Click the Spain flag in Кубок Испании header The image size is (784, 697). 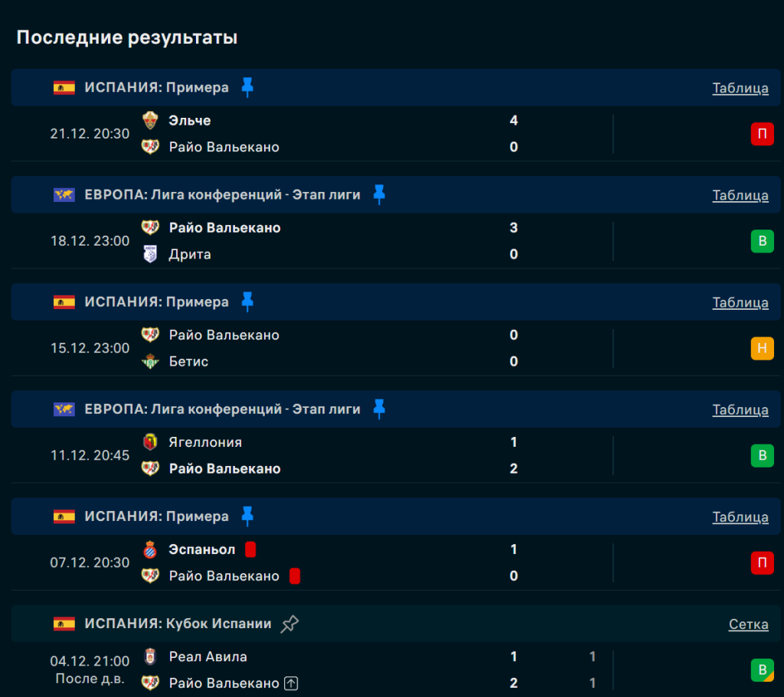[x=64, y=624]
